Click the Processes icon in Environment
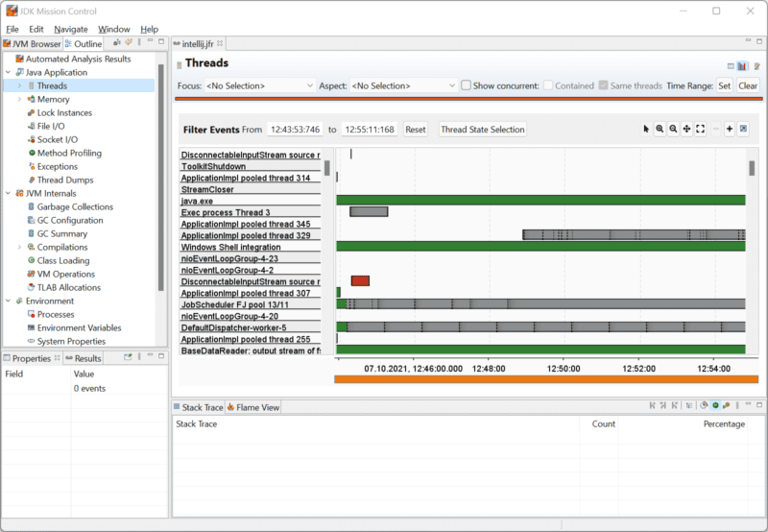The width and height of the screenshot is (768, 532). click(x=32, y=315)
